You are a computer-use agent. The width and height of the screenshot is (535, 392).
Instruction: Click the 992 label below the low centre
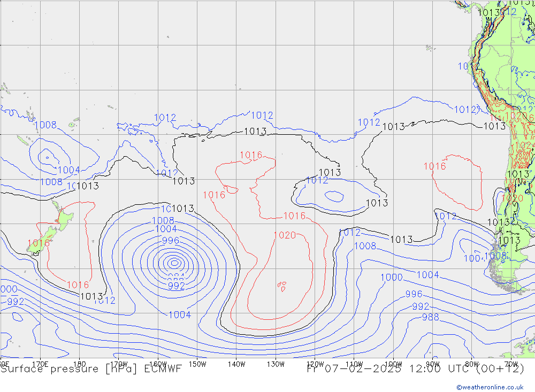tap(177, 286)
